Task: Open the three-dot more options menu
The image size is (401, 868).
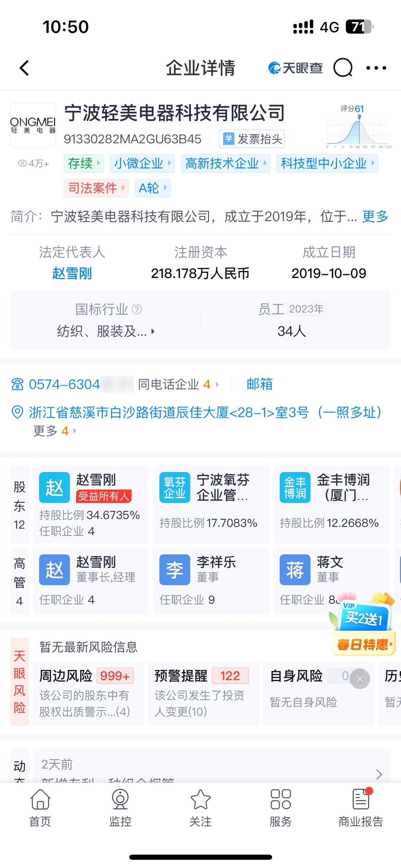Action: tap(376, 68)
